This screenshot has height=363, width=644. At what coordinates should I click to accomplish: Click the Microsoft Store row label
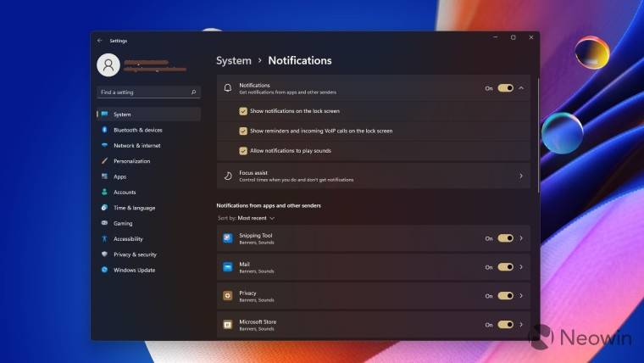click(x=258, y=321)
